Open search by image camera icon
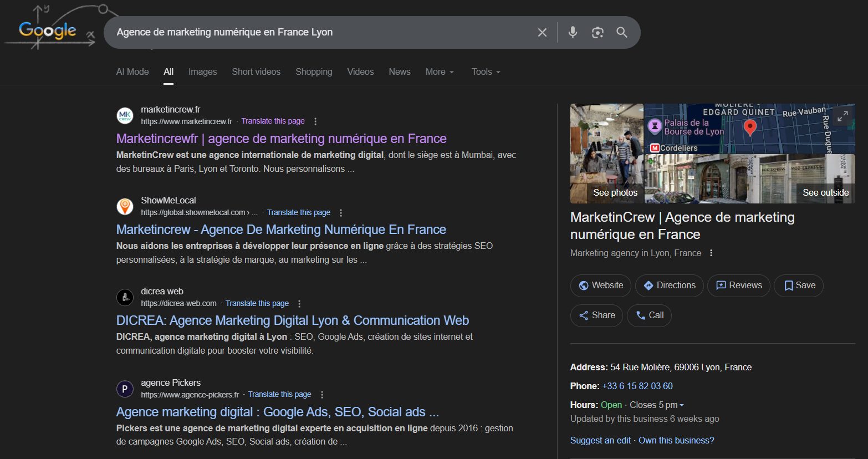The image size is (868, 459). tap(598, 32)
